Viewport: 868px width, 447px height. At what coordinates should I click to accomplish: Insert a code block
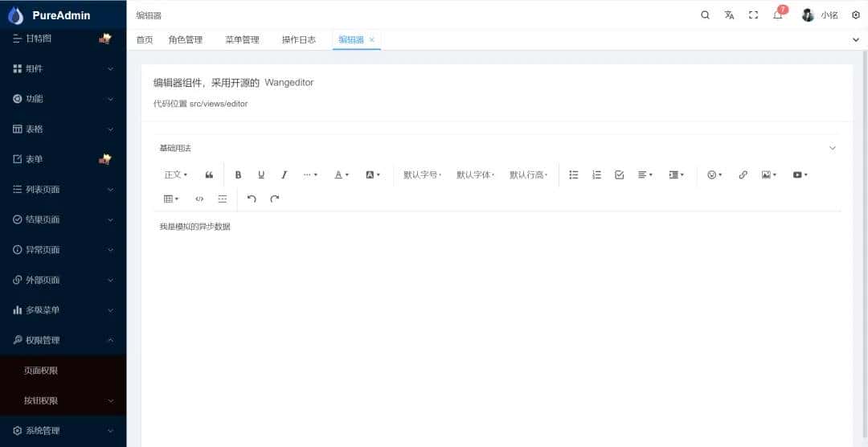200,199
